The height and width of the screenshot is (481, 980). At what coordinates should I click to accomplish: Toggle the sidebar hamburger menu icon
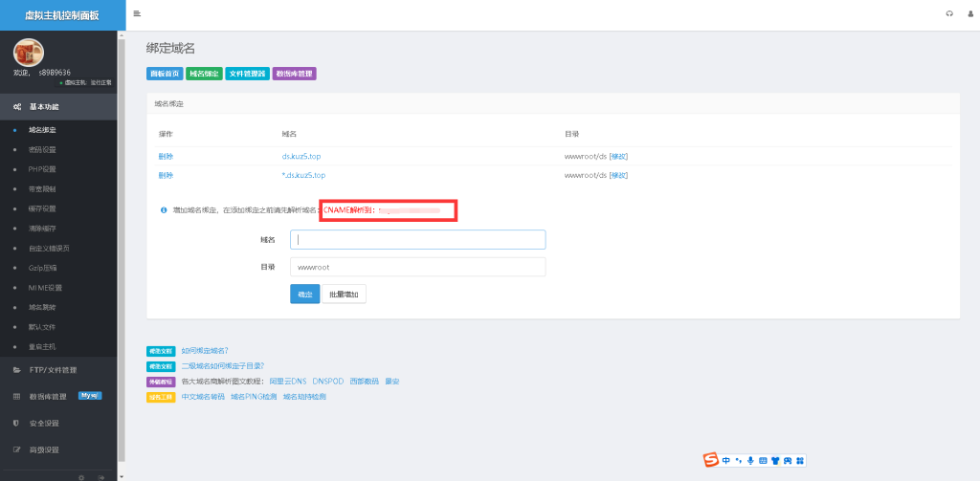[137, 13]
